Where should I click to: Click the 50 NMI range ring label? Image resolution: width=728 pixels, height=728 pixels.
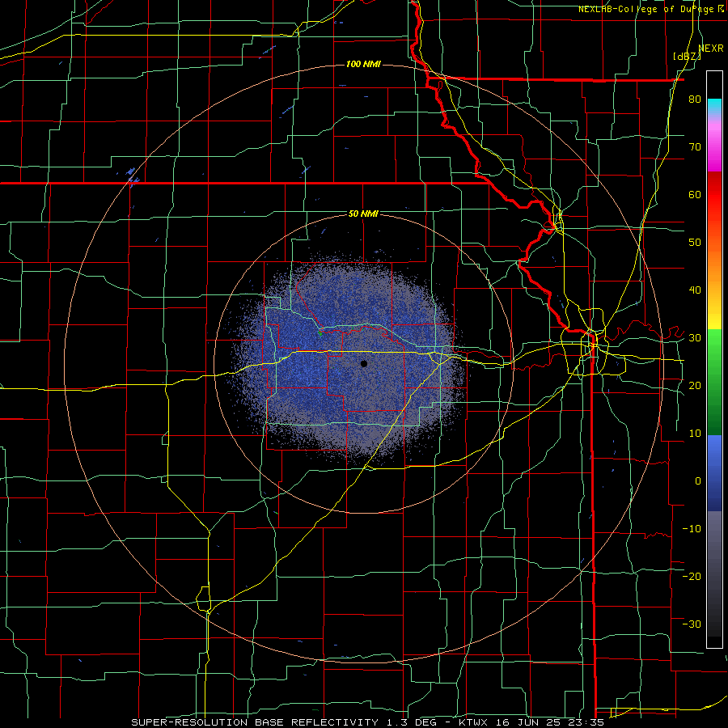363,214
